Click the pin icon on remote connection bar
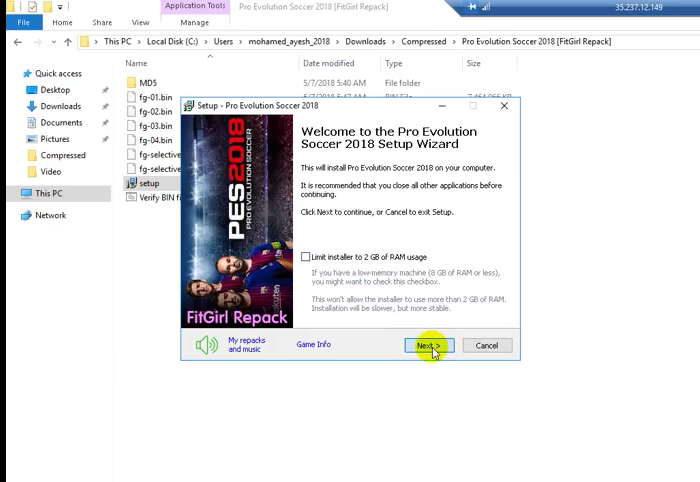The width and height of the screenshot is (700, 482). [x=472, y=7]
